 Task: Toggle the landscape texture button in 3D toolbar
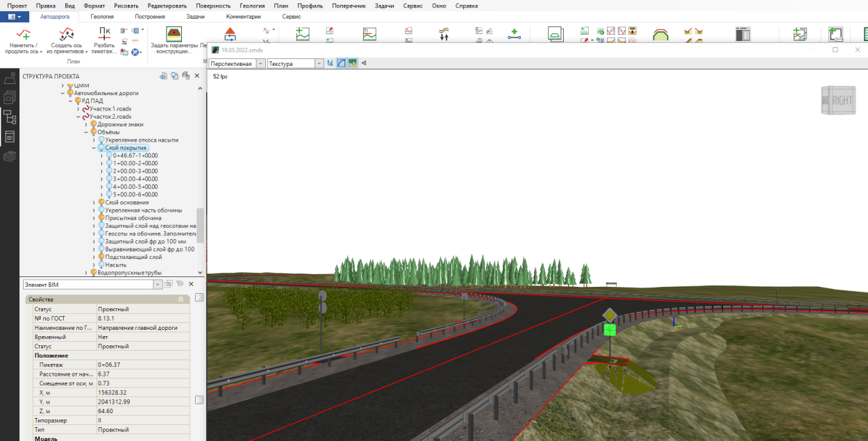pyautogui.click(x=353, y=63)
